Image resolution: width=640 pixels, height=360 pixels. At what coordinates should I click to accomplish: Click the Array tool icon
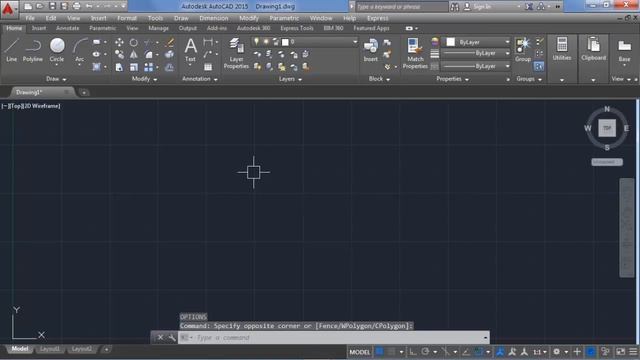(149, 67)
